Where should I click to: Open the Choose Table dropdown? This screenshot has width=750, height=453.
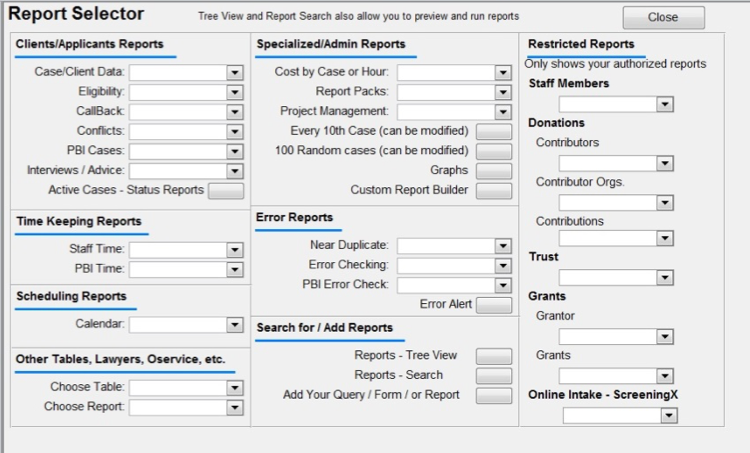click(x=234, y=387)
